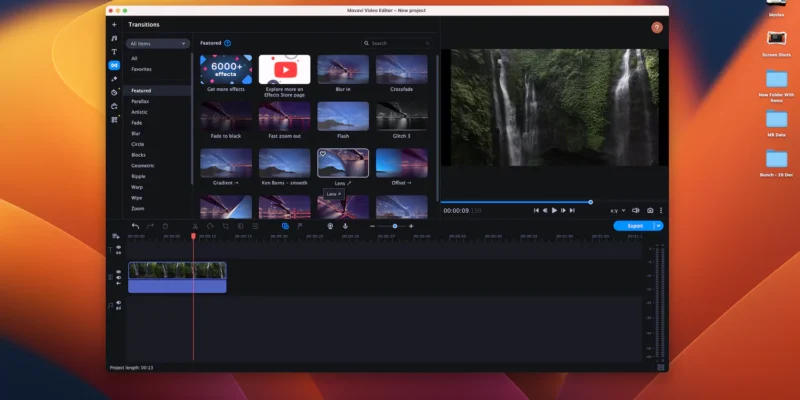Select the Geometric category
Image resolution: width=800 pixels, height=400 pixels.
tap(143, 166)
